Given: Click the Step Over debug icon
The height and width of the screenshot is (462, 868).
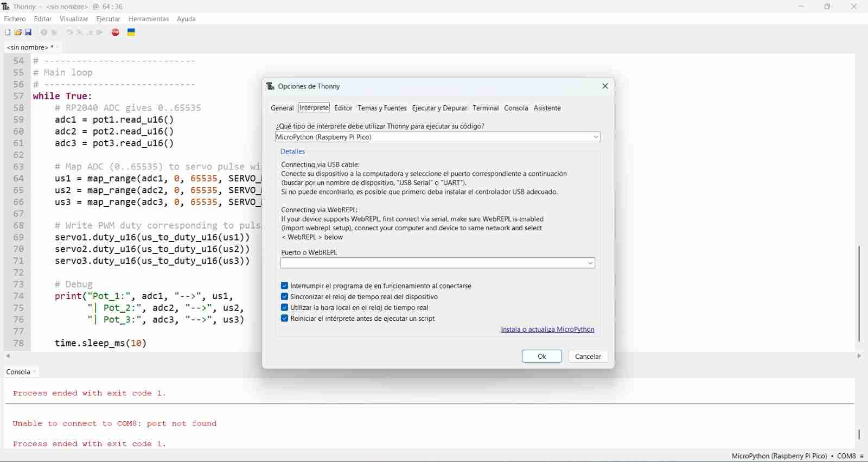Looking at the screenshot, I should coord(69,33).
